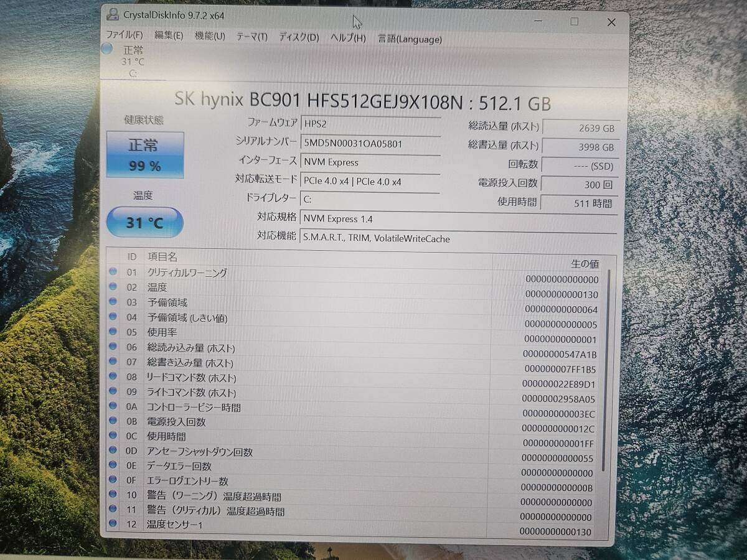
Task: Open the ファイル(F) menu
Action: click(x=125, y=35)
